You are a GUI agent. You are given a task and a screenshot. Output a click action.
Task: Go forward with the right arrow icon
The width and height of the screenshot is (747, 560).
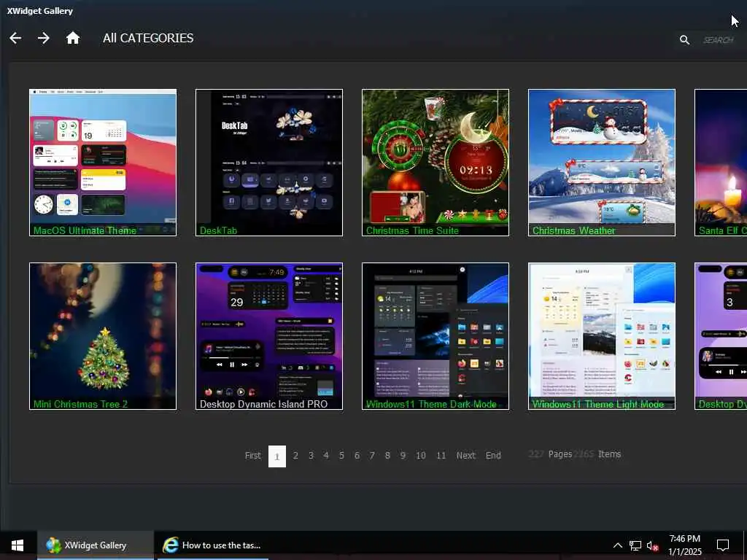click(x=43, y=38)
